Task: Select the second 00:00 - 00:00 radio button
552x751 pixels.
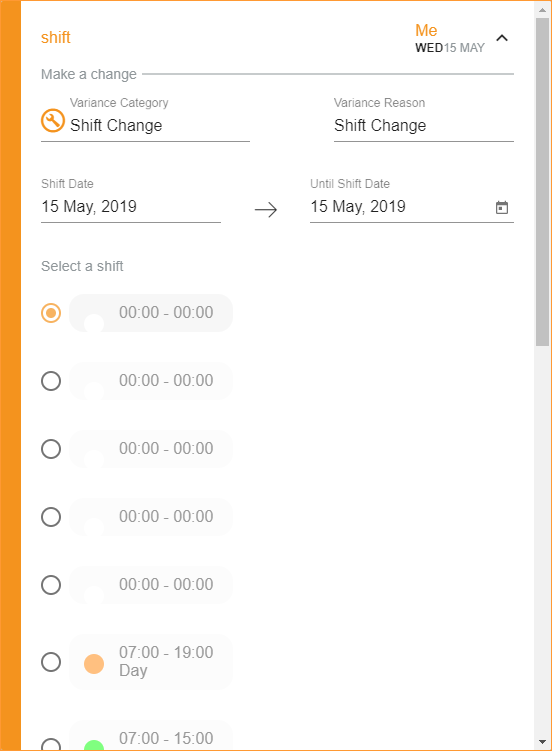Action: pos(51,381)
